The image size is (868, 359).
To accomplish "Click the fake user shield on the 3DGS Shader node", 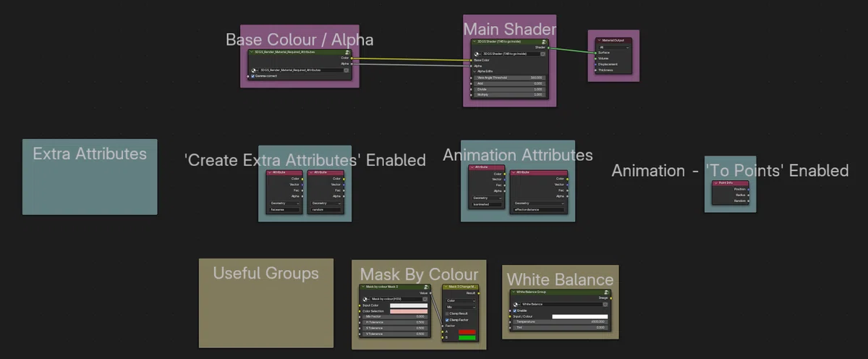I will coord(543,54).
